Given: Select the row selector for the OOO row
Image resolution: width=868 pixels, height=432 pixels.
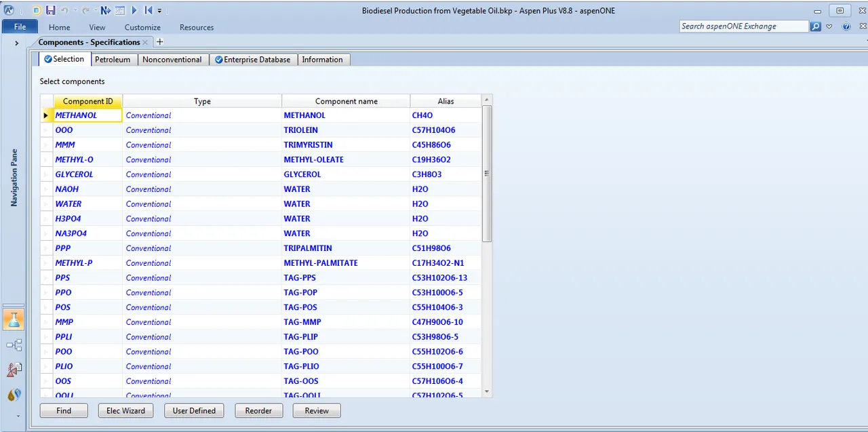Looking at the screenshot, I should [x=47, y=130].
